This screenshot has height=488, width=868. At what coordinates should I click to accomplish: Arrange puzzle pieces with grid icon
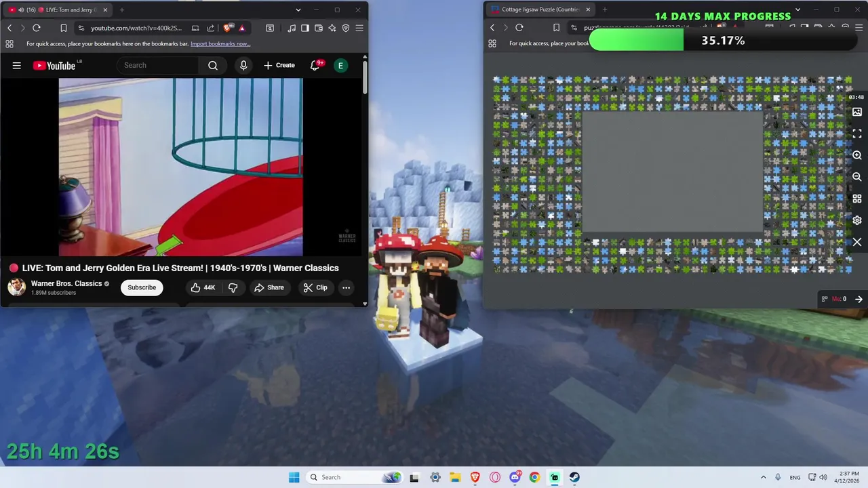point(857,199)
